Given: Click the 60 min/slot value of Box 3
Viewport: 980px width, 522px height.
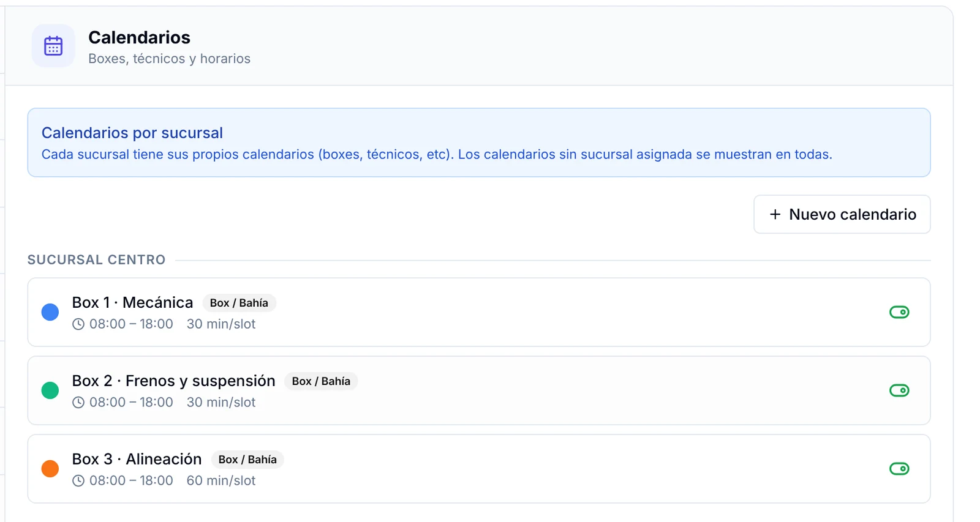Looking at the screenshot, I should tap(221, 481).
